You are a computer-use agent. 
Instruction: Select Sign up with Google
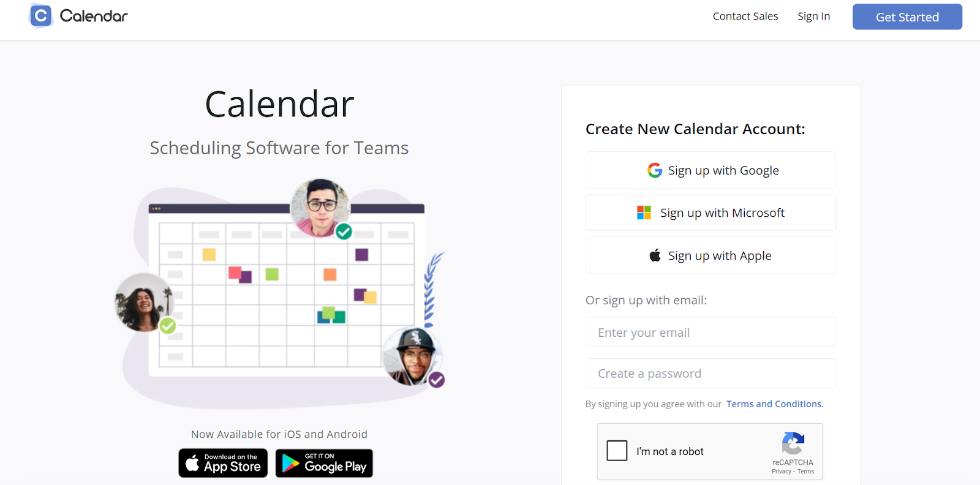coord(710,170)
